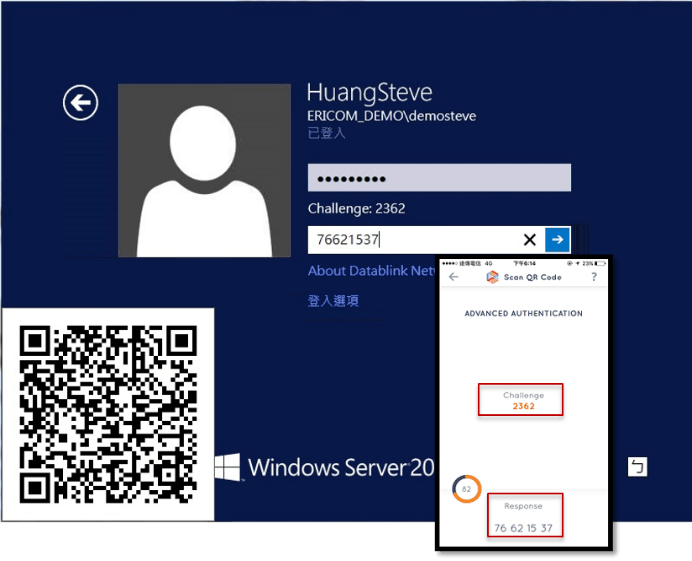Click the HuangSteve user name
The width and height of the screenshot is (692, 561).
[369, 92]
